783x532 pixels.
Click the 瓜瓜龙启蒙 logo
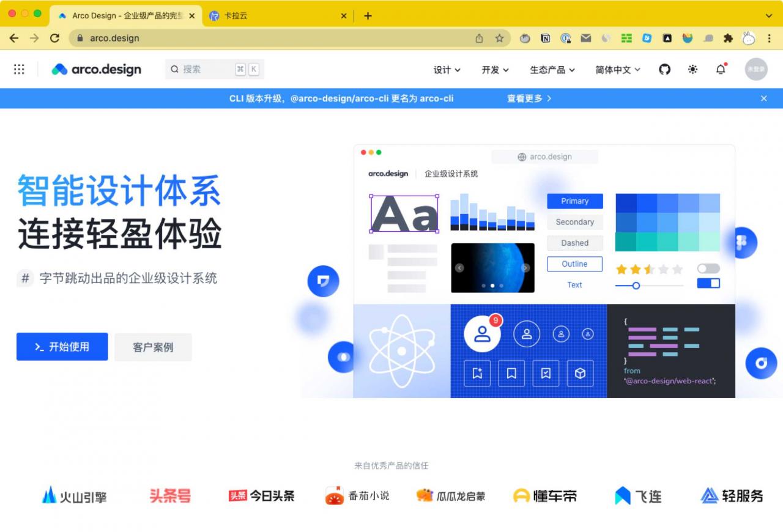(451, 495)
